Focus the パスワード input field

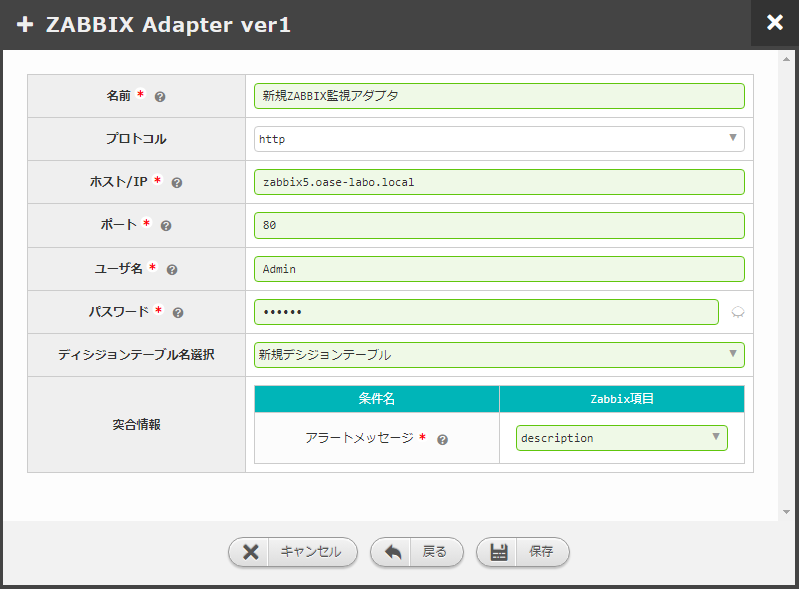click(x=486, y=312)
